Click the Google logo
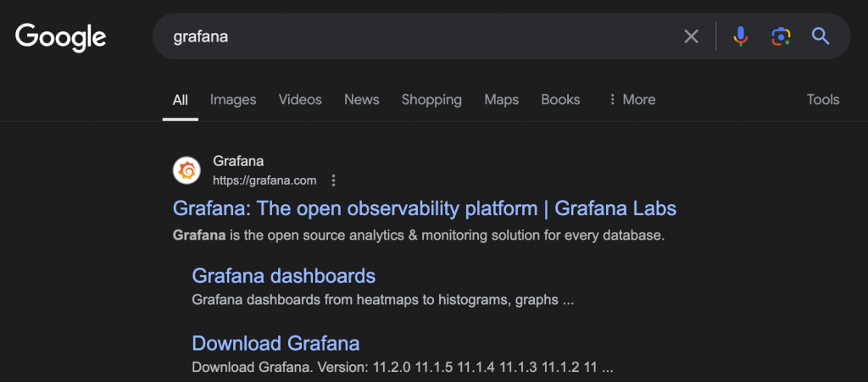Screen dimensions: 868x382 [60, 37]
